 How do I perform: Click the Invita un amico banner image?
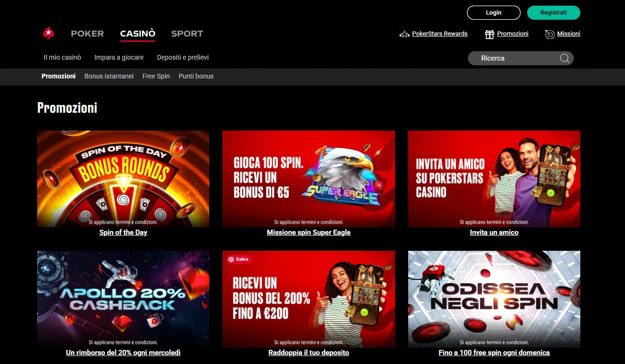(494, 179)
